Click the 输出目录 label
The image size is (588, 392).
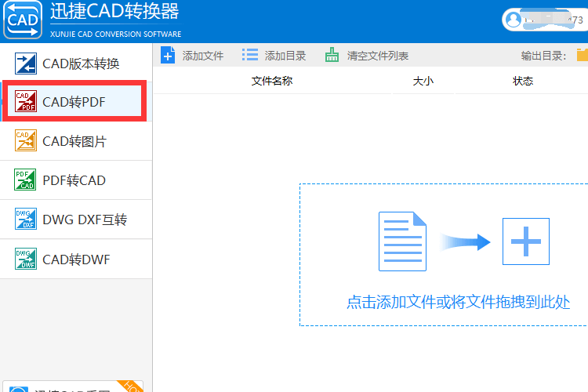click(x=543, y=56)
